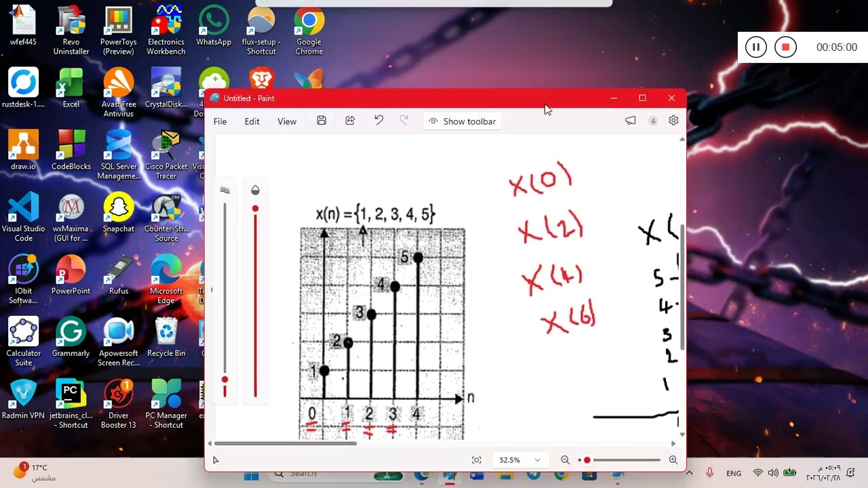868x488 pixels.
Task: Fit canvas to window using the status bar icon
Action: [x=477, y=460]
